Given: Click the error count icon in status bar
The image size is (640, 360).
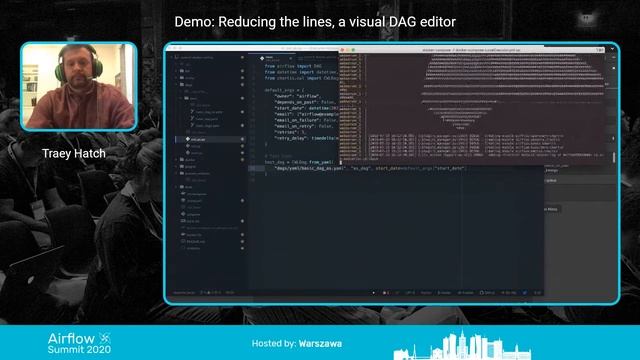Looking at the screenshot, I should click(385, 293).
